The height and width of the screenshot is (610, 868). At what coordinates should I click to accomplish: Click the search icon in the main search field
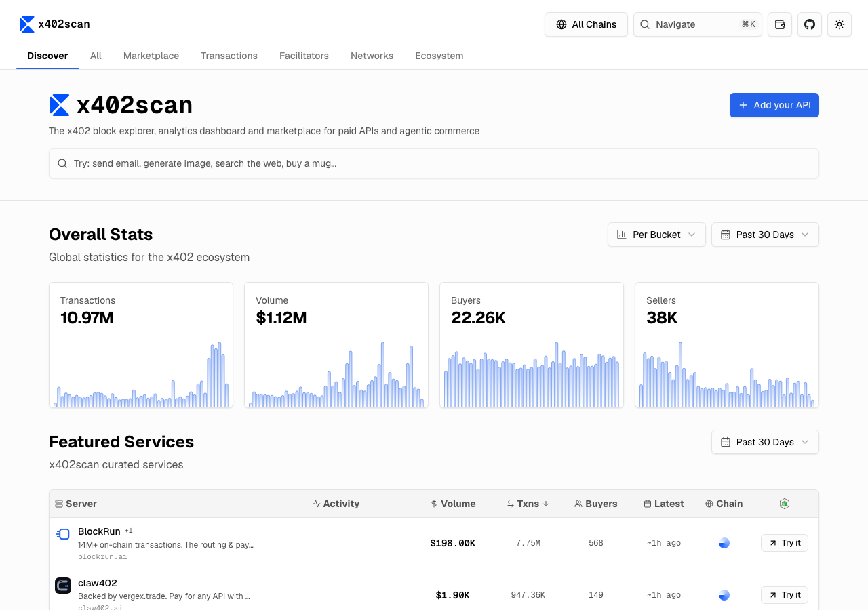(62, 163)
